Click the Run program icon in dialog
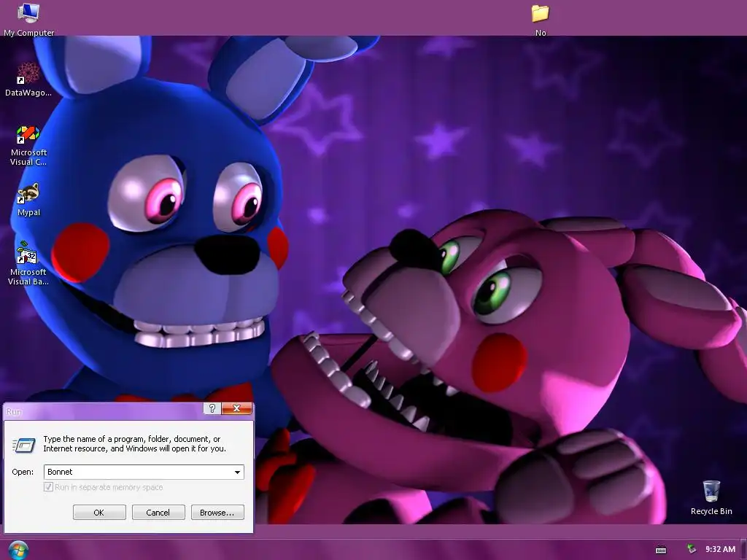 [x=24, y=445]
